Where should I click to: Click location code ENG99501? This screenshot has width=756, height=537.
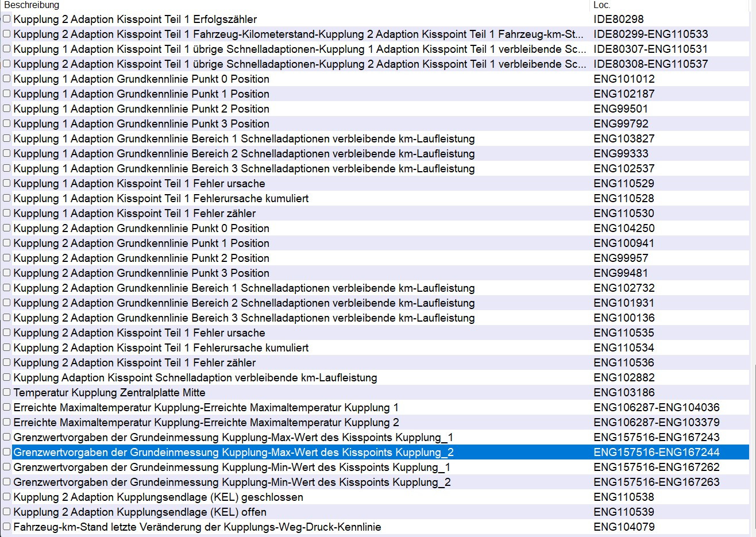620,109
